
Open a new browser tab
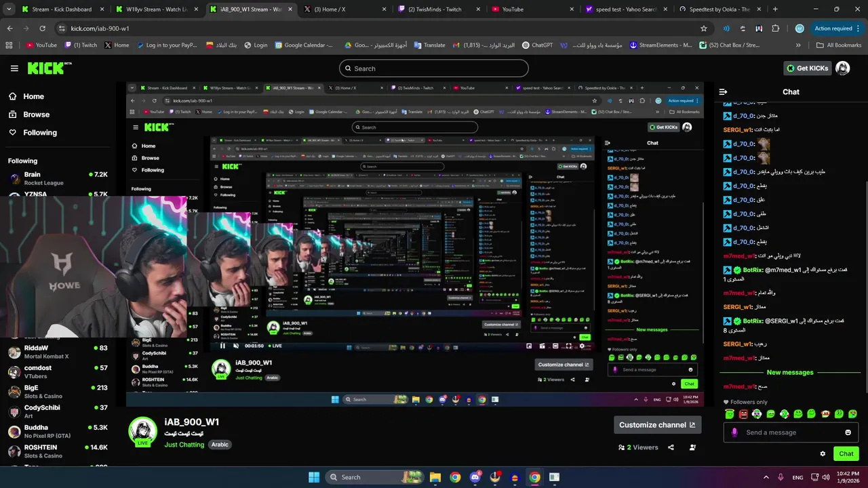(775, 9)
